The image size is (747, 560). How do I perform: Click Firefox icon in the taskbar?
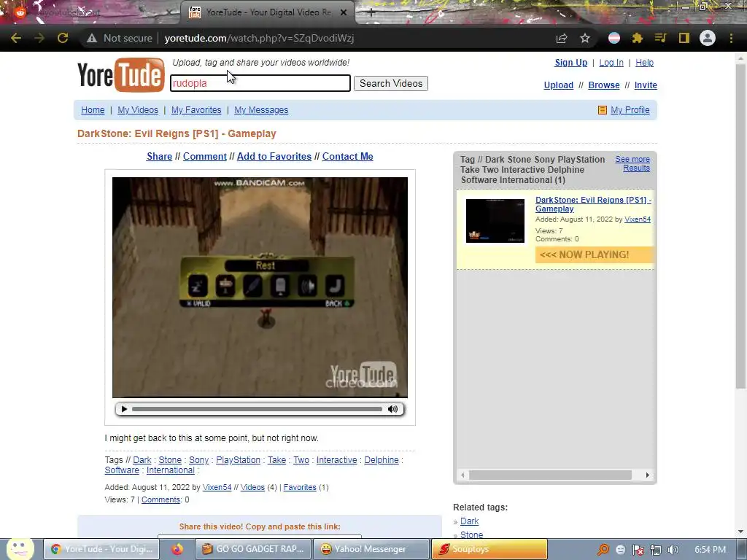pyautogui.click(x=177, y=549)
